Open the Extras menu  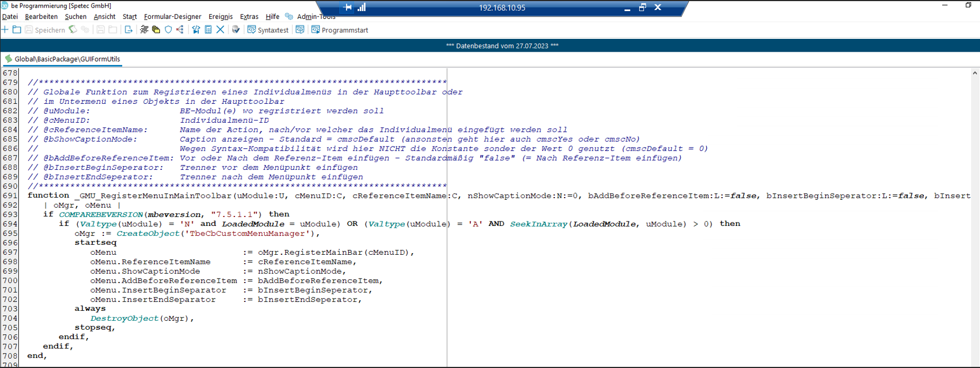[x=249, y=17]
